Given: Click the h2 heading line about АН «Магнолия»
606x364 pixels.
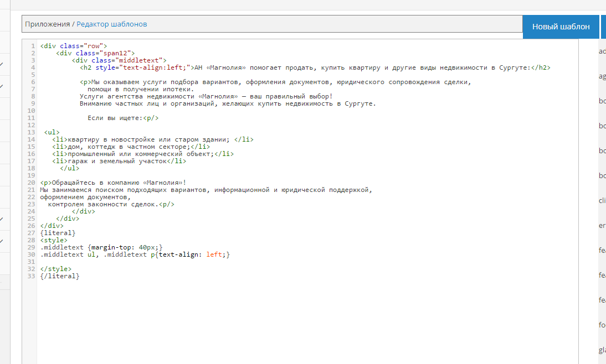Looking at the screenshot, I should (x=315, y=67).
